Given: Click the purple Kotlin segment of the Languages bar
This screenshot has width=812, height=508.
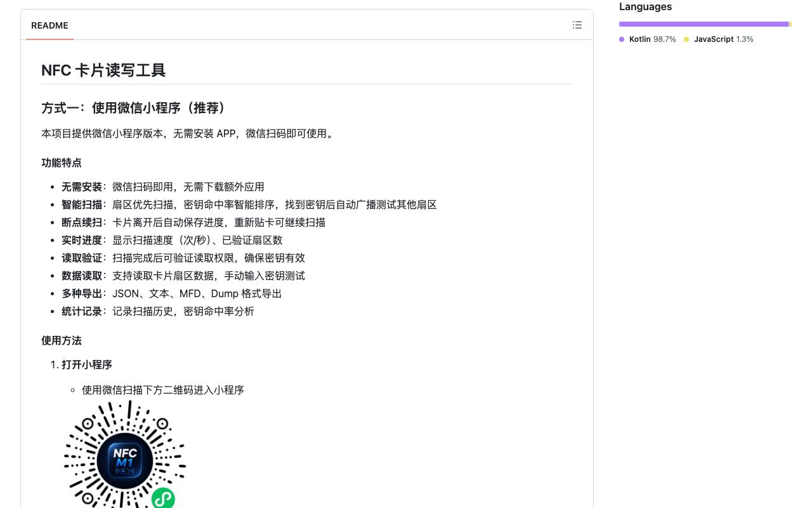Looking at the screenshot, I should (x=704, y=24).
